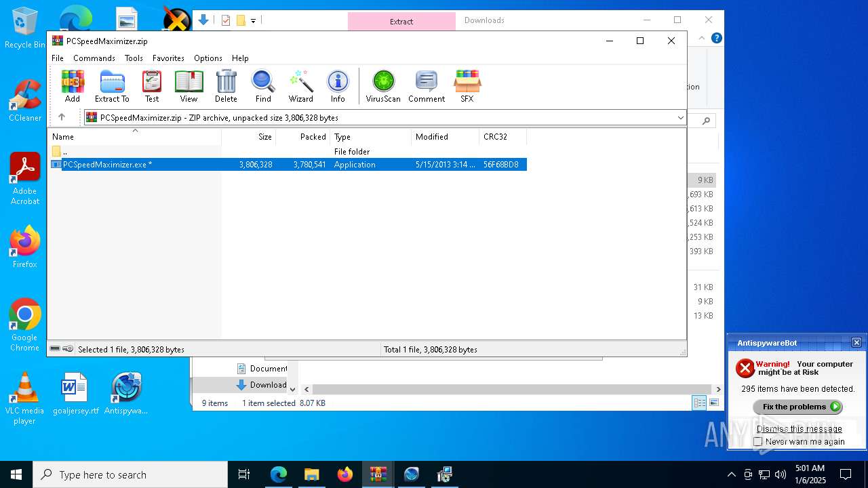Show hidden system tray icons
Viewport: 868px width, 488px height.
pos(731,474)
